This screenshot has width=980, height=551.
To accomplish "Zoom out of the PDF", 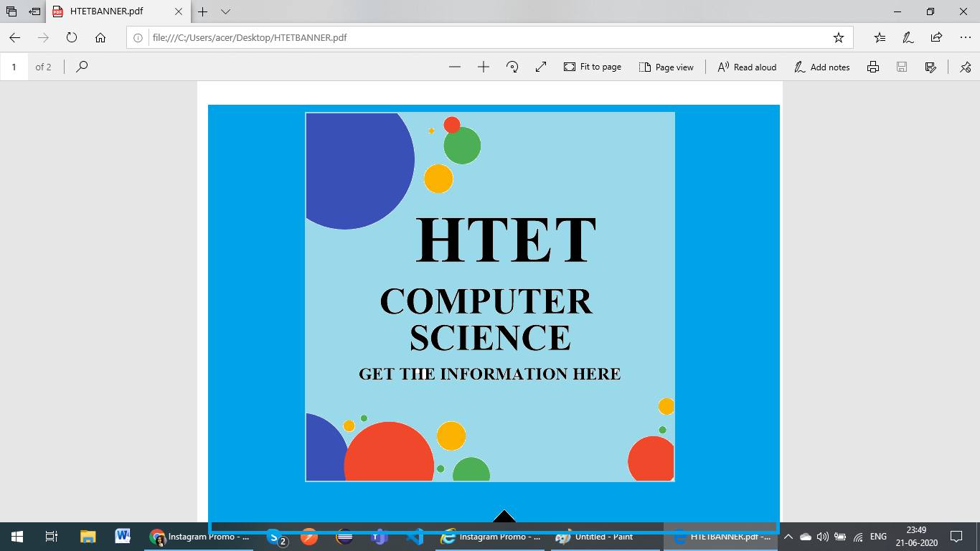I will [x=455, y=67].
